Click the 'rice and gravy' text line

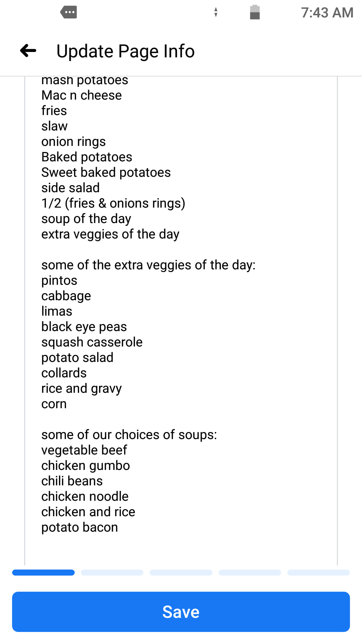(x=81, y=389)
